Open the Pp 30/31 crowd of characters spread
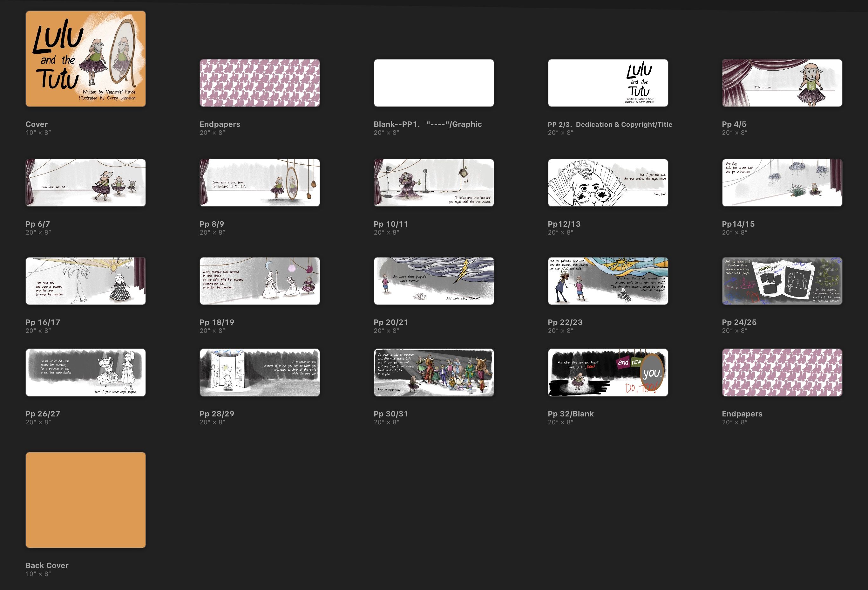Viewport: 868px width, 590px height. click(x=434, y=373)
